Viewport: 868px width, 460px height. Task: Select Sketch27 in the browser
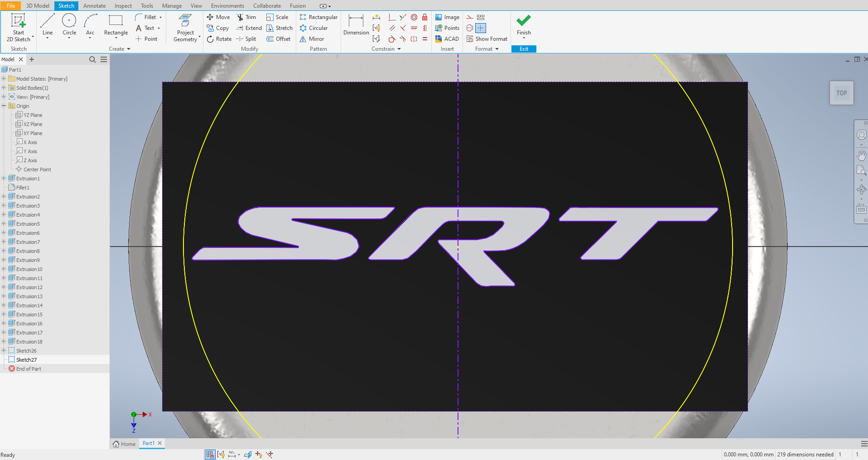26,360
